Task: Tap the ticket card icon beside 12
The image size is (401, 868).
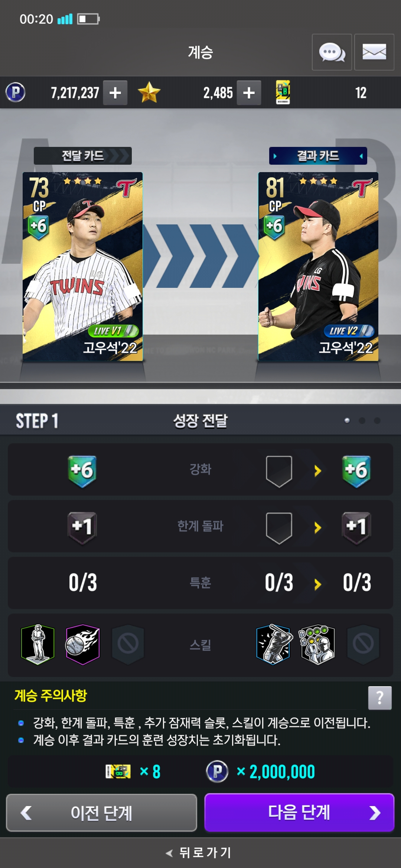Action: 283,92
